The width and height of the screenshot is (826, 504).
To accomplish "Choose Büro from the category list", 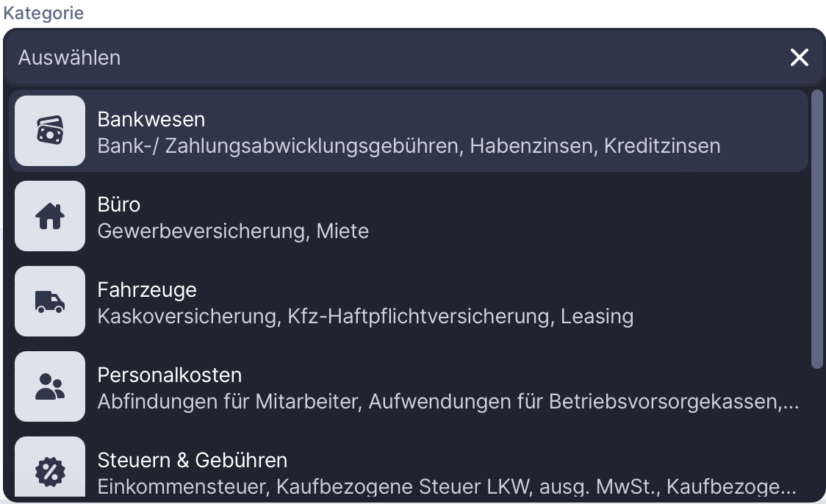I will 119,204.
